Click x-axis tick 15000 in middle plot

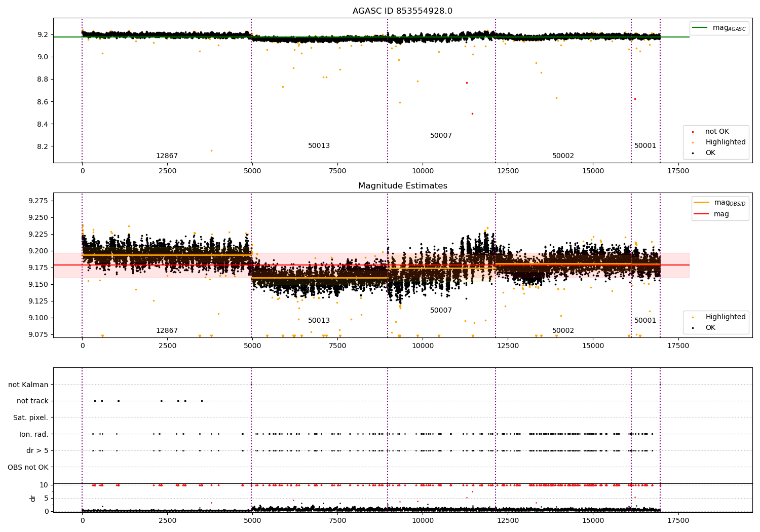pyautogui.click(x=593, y=346)
